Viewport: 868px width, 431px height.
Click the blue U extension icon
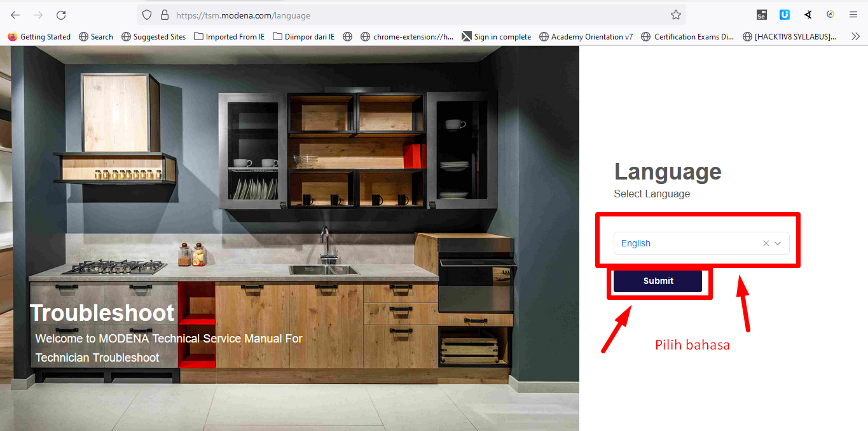(784, 15)
